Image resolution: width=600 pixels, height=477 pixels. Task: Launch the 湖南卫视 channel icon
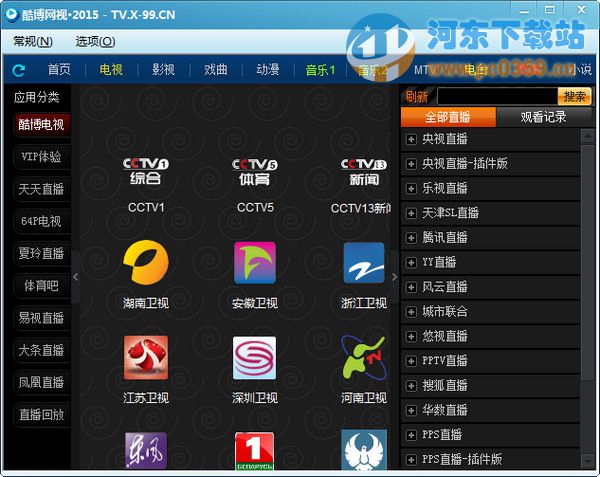[146, 262]
